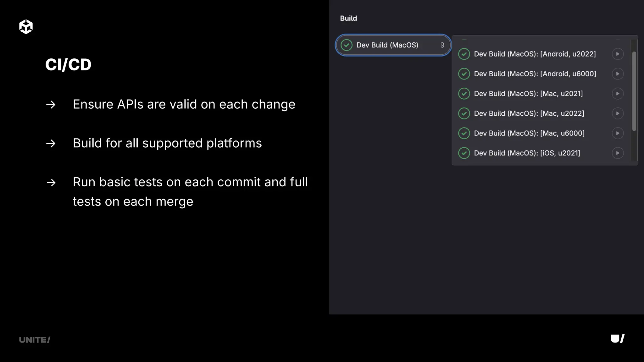Open job Dev Build (MacOS): [Mac, u6000]
Viewport: 644px width, 362px height.
529,133
